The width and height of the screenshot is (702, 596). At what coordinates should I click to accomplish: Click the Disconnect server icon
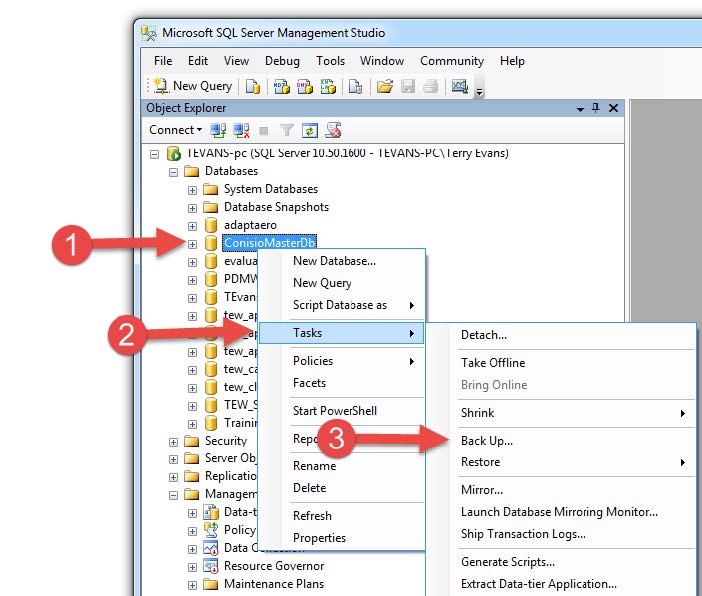[x=241, y=130]
